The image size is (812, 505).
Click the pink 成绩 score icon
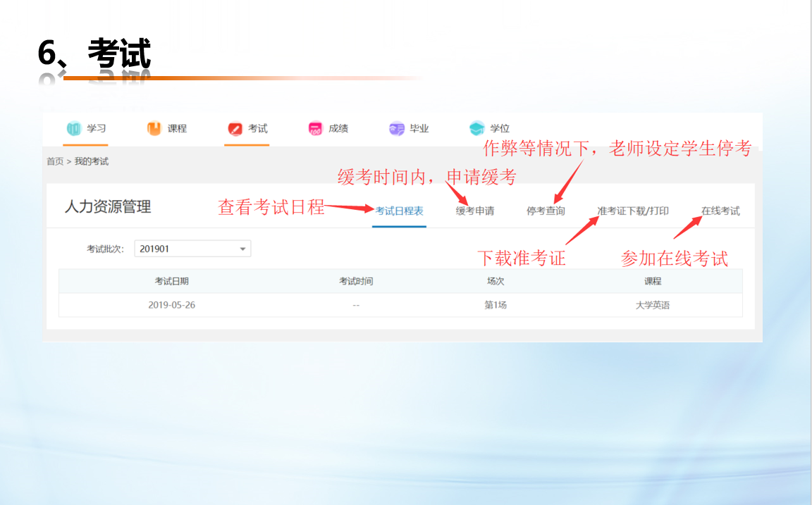(315, 129)
